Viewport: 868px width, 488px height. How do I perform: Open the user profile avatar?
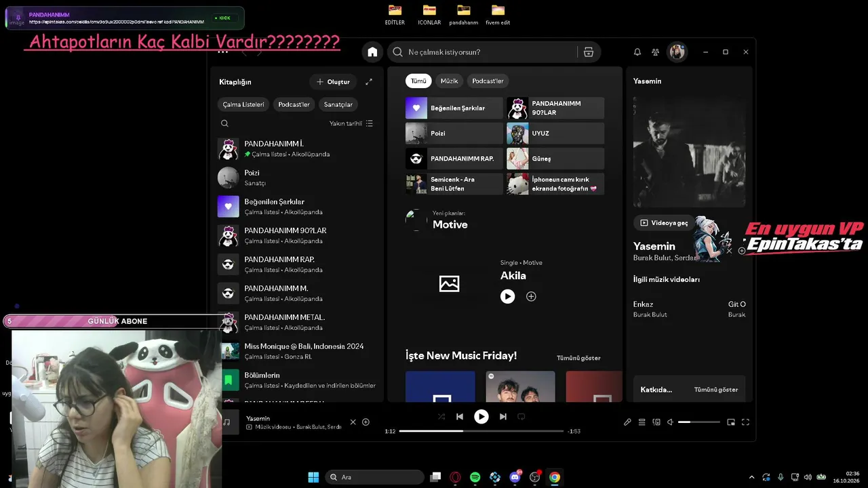[x=677, y=52]
